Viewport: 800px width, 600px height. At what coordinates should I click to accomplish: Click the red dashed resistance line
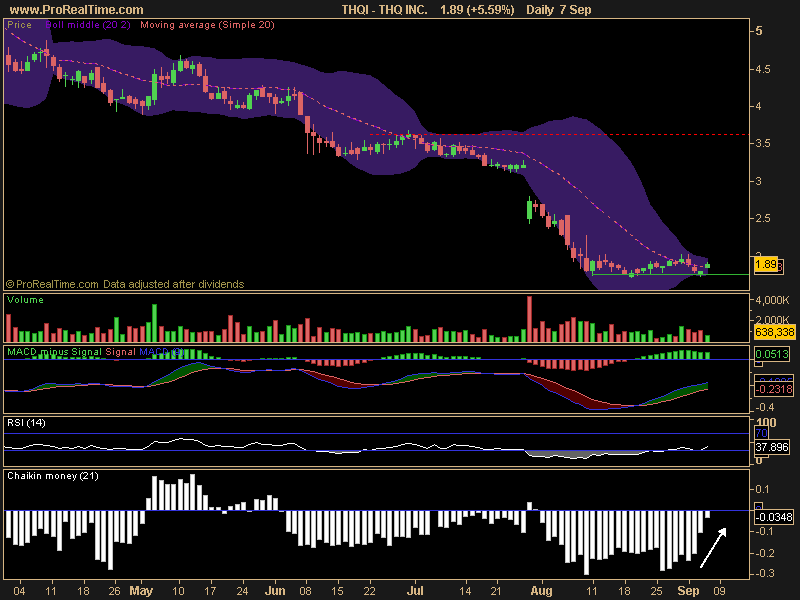point(559,135)
